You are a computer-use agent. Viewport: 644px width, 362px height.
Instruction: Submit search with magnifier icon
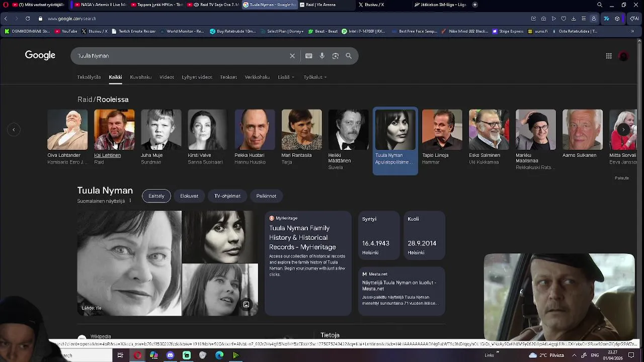pos(349,56)
